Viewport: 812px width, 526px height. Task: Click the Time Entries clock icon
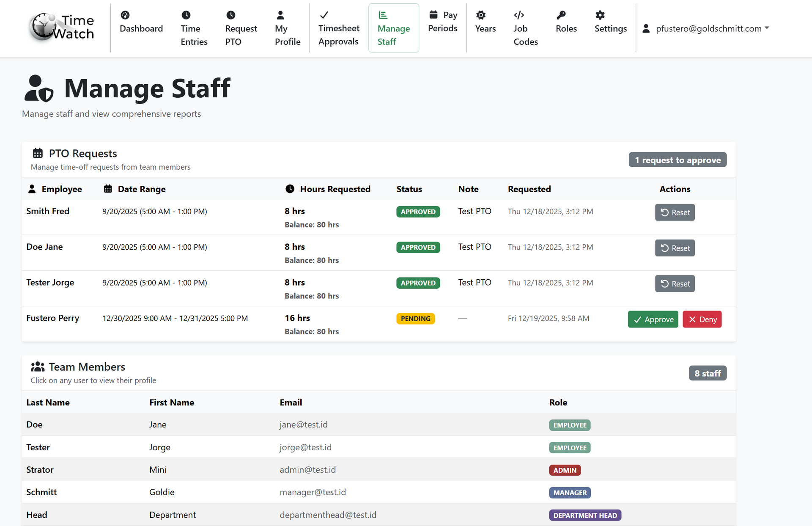(186, 15)
